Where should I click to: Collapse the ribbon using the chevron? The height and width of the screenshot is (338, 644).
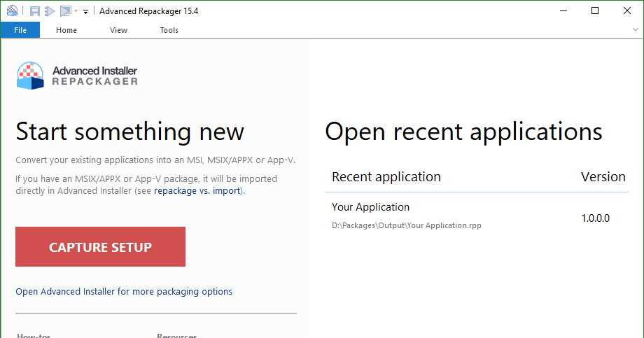point(636,29)
